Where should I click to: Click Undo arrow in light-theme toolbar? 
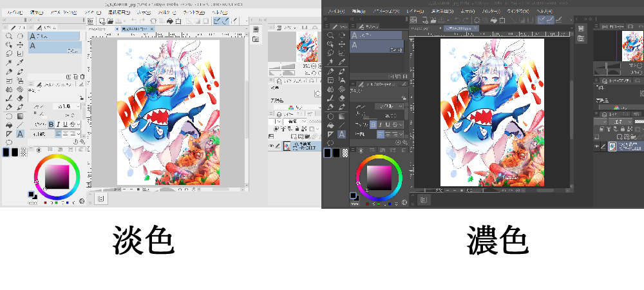coord(134,21)
